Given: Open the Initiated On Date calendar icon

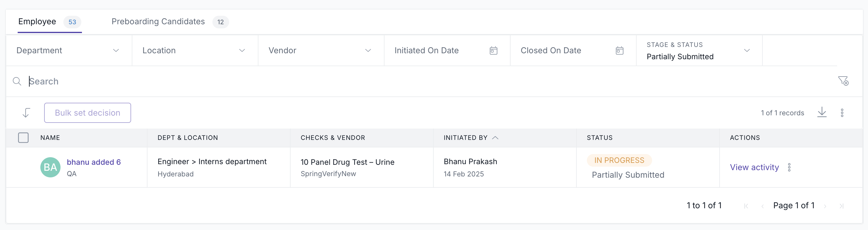Looking at the screenshot, I should (x=493, y=50).
